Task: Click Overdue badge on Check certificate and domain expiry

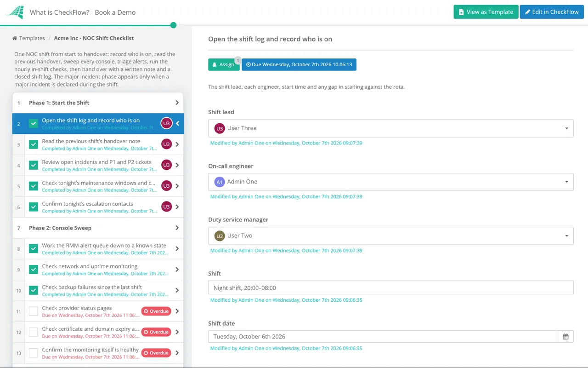Action: (x=156, y=332)
